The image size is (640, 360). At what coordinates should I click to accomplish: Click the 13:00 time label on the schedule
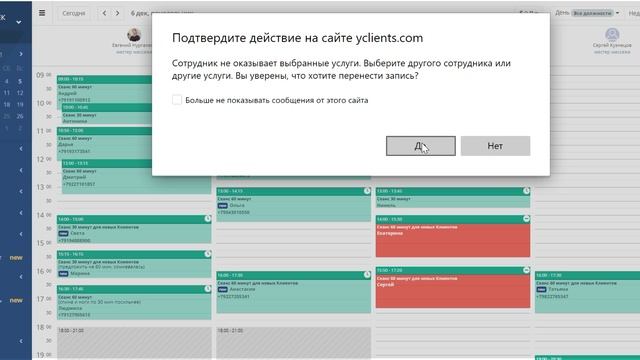(x=44, y=187)
